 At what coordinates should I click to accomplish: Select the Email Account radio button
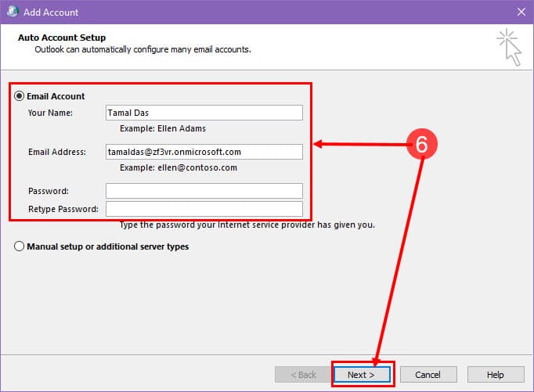pos(19,96)
